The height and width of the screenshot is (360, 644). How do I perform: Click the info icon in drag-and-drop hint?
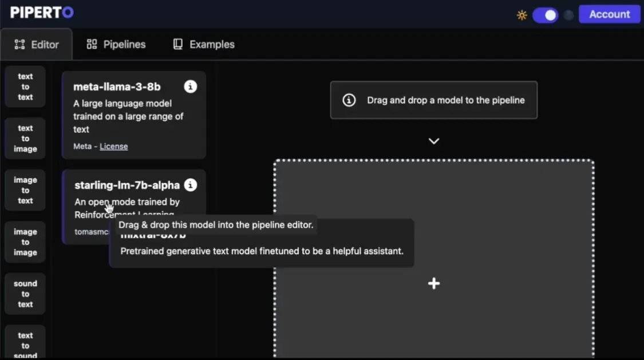(x=349, y=100)
